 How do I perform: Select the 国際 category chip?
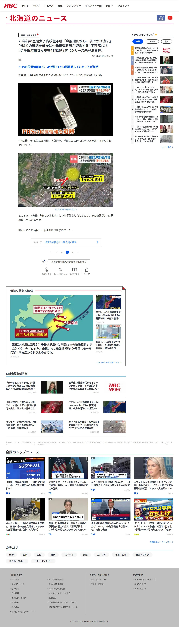tap(39, 554)
